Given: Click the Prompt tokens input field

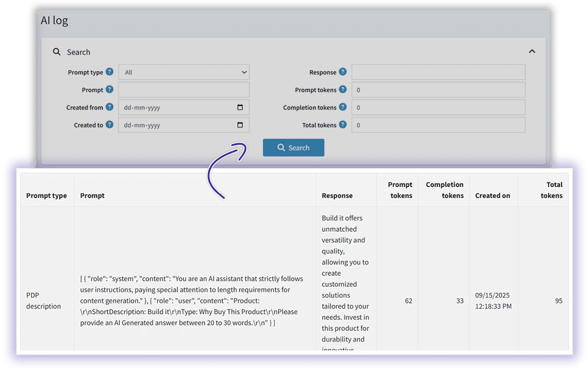Looking at the screenshot, I should click(x=439, y=89).
